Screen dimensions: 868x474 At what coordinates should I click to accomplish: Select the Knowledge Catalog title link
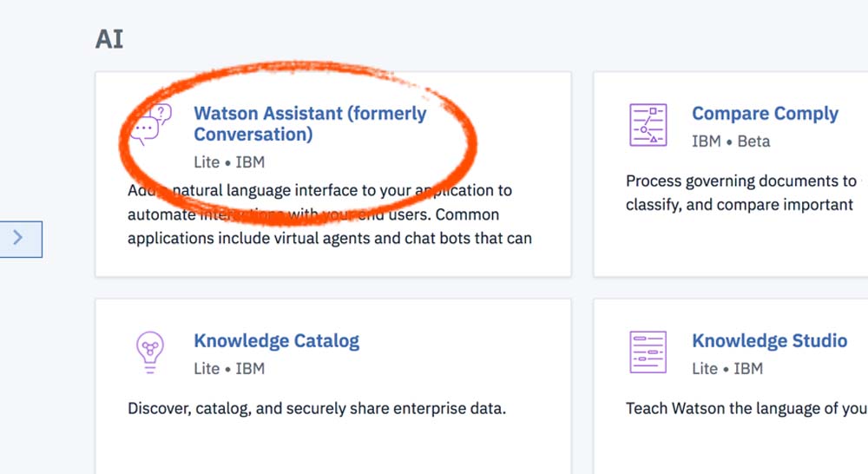pyautogui.click(x=276, y=341)
